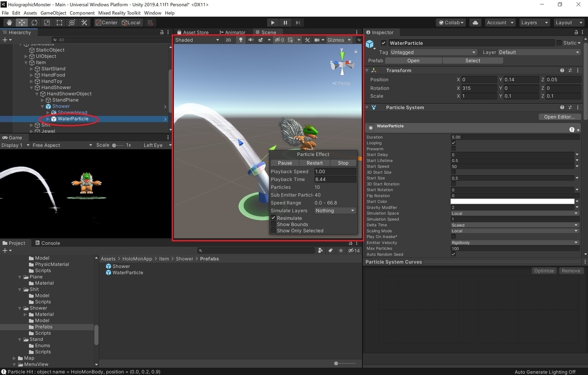Click the Pause button in top toolbar
The height and width of the screenshot is (375, 588).
click(285, 23)
